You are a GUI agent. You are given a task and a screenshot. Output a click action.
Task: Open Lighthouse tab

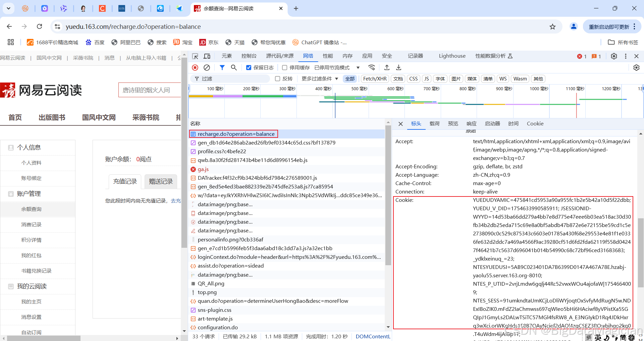452,56
